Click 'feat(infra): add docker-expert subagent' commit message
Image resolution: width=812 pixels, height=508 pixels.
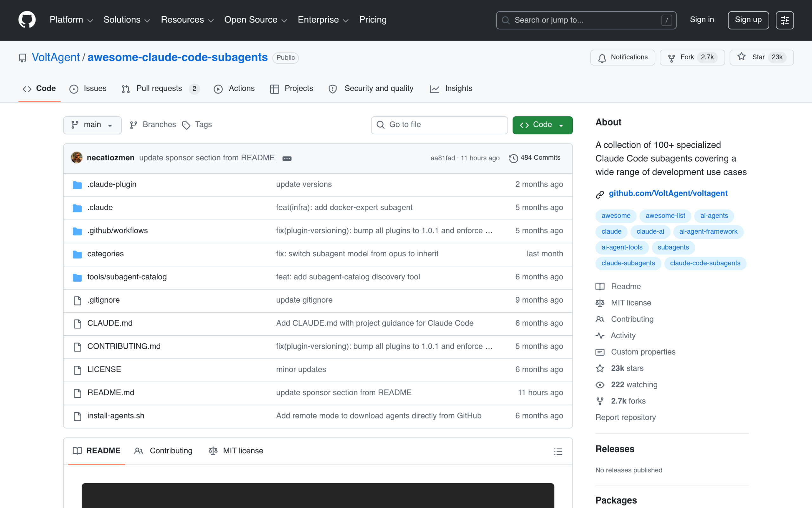point(344,208)
